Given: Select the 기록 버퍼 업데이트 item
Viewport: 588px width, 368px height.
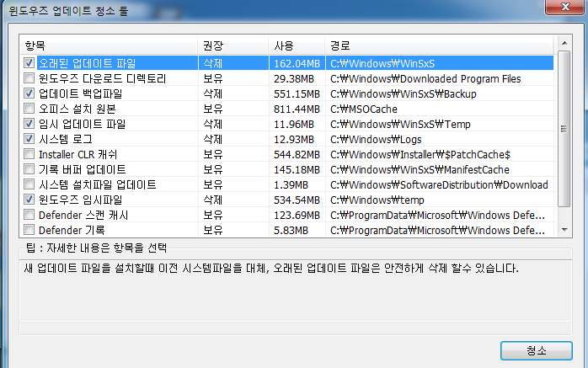Looking at the screenshot, I should coord(82,169).
